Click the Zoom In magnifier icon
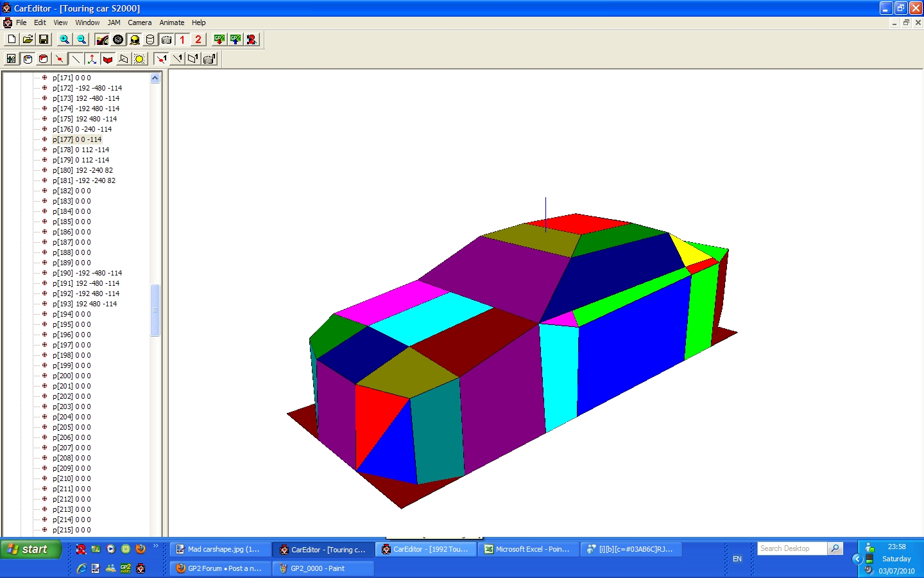 pos(65,39)
